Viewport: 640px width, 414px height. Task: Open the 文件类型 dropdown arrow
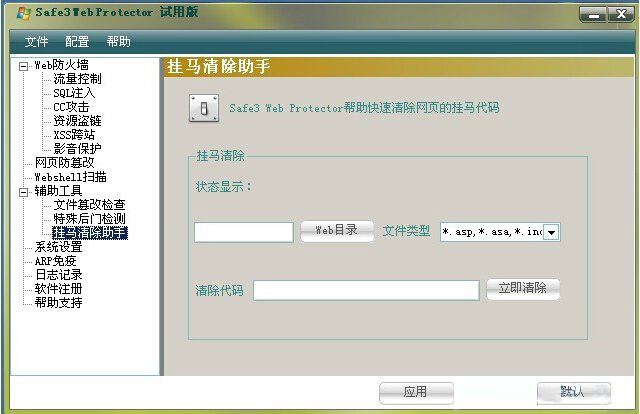coord(551,232)
